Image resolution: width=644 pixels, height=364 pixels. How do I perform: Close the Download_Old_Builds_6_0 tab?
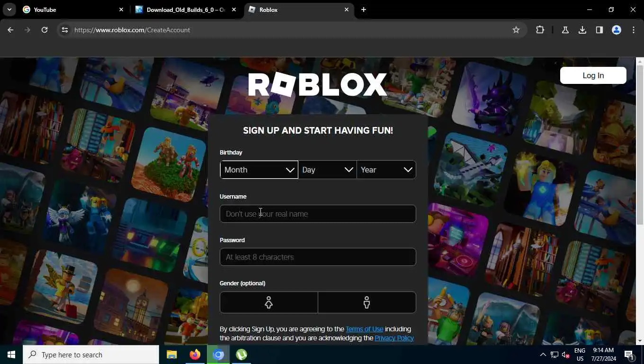click(233, 9)
